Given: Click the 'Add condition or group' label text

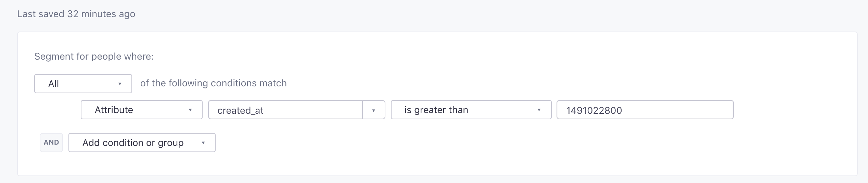Looking at the screenshot, I should pyautogui.click(x=133, y=143).
